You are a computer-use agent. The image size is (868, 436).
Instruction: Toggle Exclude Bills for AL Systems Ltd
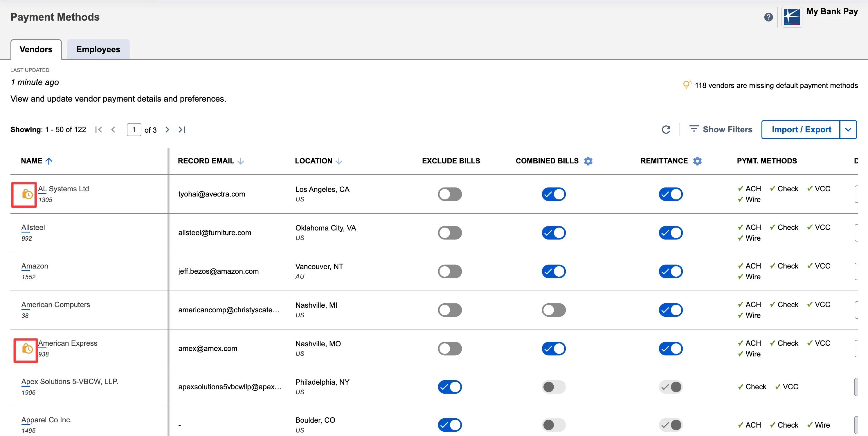click(x=449, y=194)
